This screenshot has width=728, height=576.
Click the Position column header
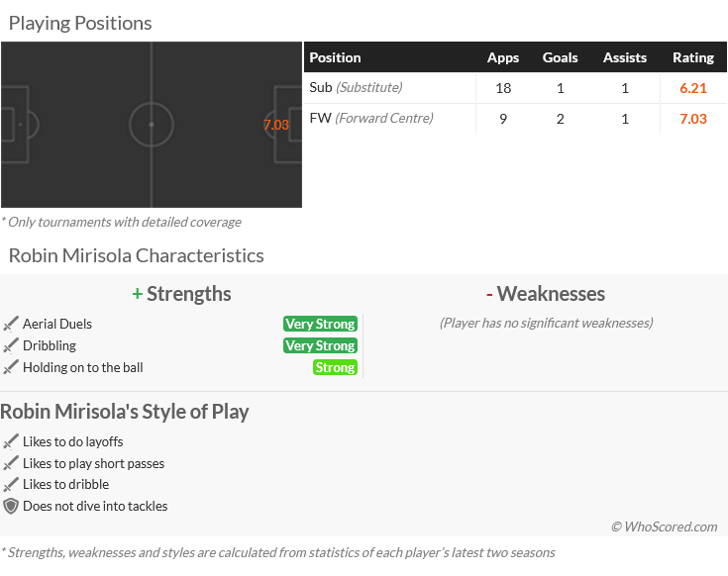[336, 57]
